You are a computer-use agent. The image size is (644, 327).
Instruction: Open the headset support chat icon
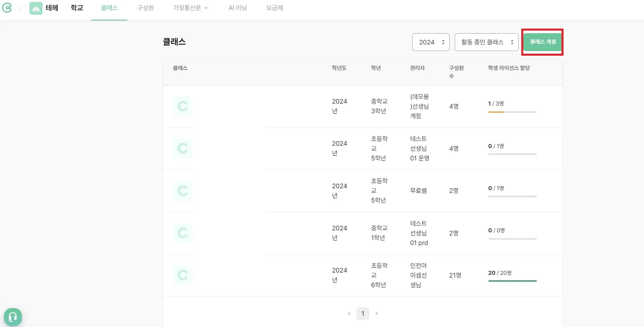point(13,317)
